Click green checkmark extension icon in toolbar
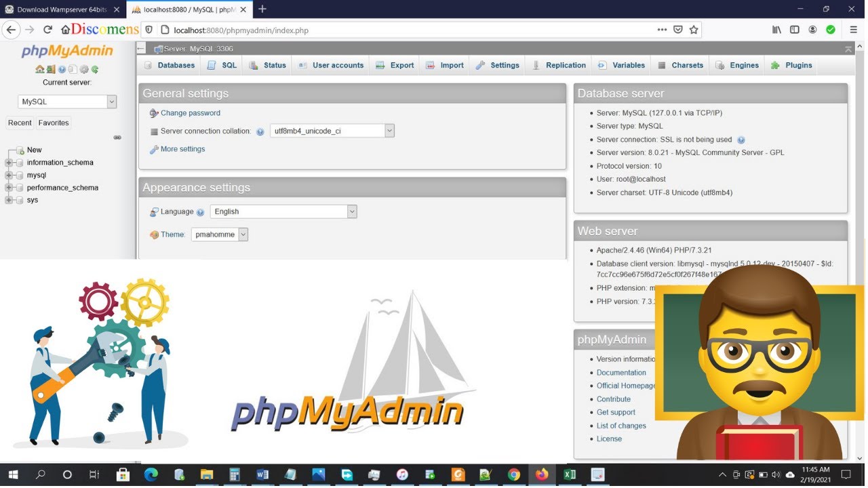The height and width of the screenshot is (488, 868). [831, 30]
